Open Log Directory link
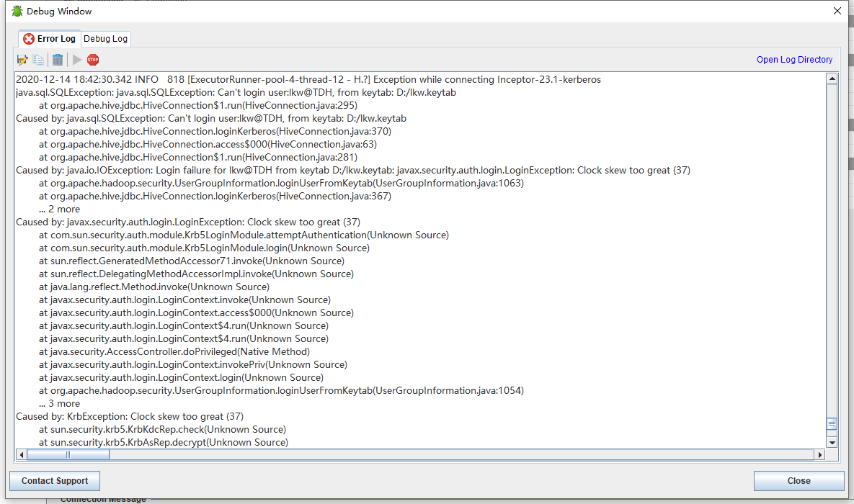The image size is (854, 504). point(794,60)
